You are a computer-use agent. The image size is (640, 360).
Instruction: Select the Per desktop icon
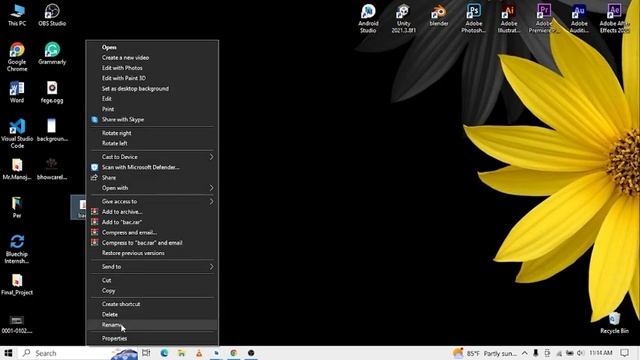click(17, 207)
